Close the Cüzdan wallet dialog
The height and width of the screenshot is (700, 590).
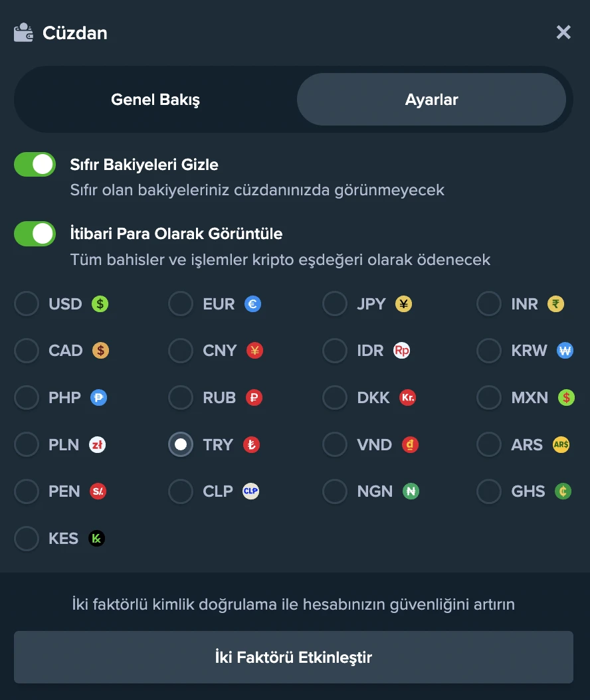563,32
